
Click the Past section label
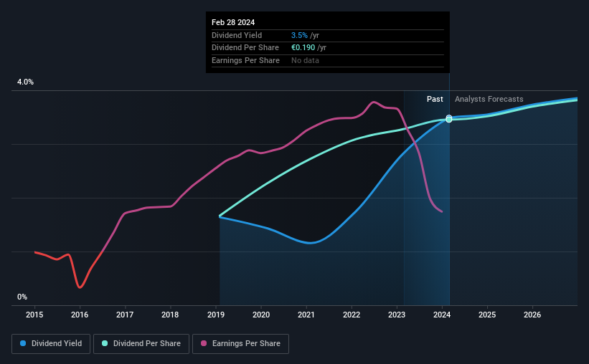[x=435, y=99]
